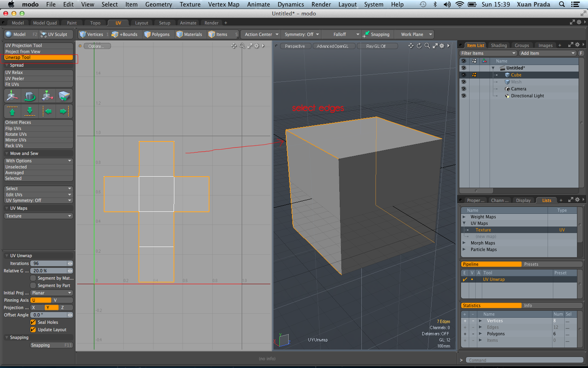Screen dimensions: 588x368
Task: Align UVs right with green right arrow
Action: click(x=64, y=111)
